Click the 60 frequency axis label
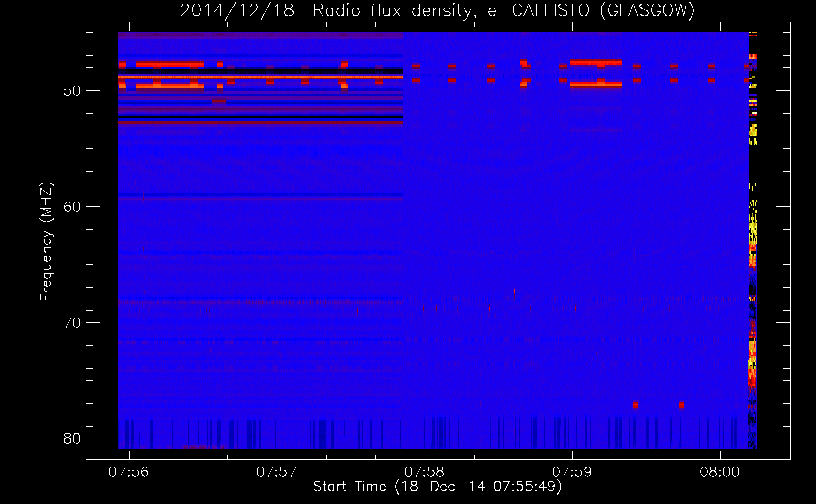Image resolution: width=816 pixels, height=504 pixels. 72,207
